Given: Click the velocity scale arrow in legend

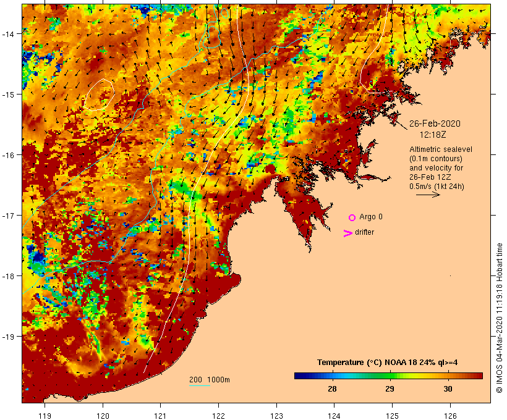Looking at the screenshot, I should pyautogui.click(x=428, y=195).
